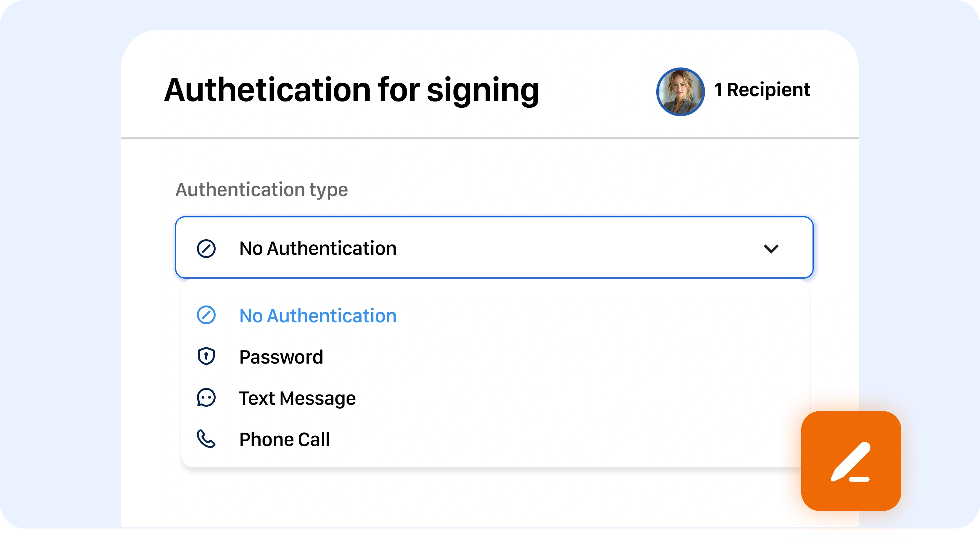
Task: Click the blue slashed-circle icon in options list
Action: (206, 315)
